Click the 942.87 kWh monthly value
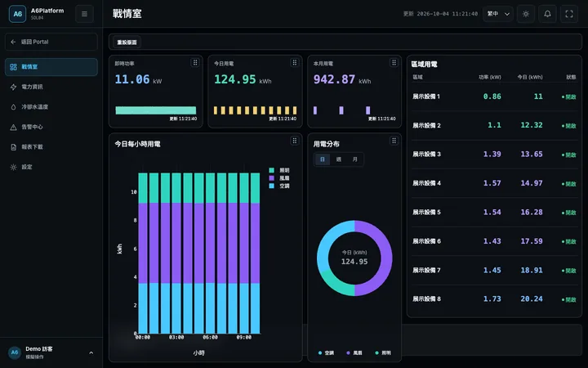Viewport: 588px width, 368px height. (x=342, y=79)
